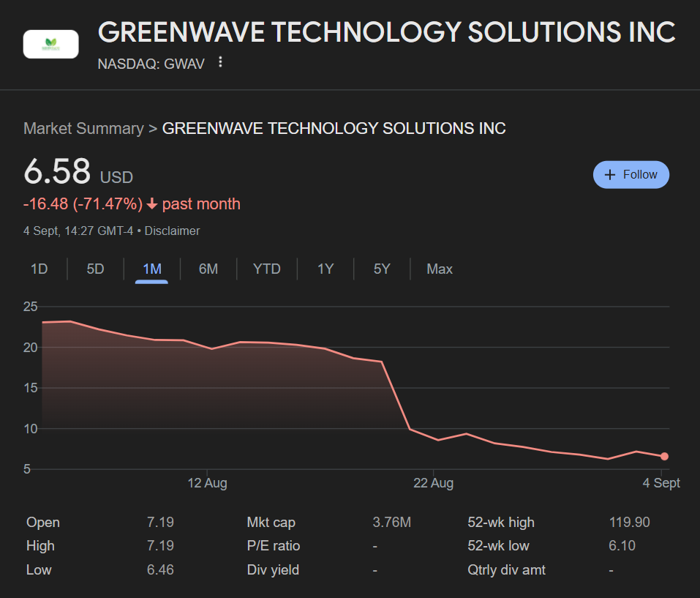Click the -16.48 (-71.47%) change text
700x598 pixels.
[83, 204]
